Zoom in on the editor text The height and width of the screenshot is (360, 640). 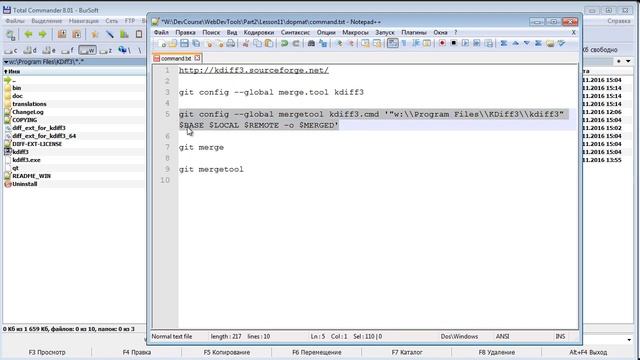pyautogui.click(x=339, y=43)
